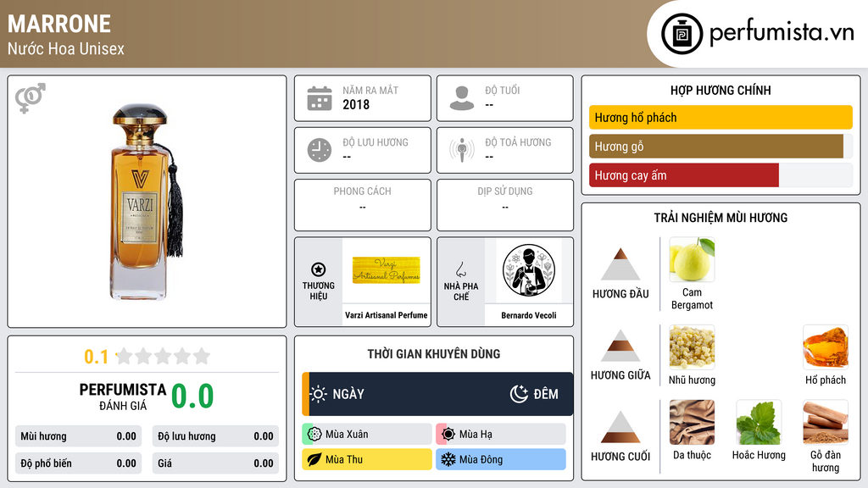
Task: Click the sun icon beside NGÀY
Action: pos(319,394)
